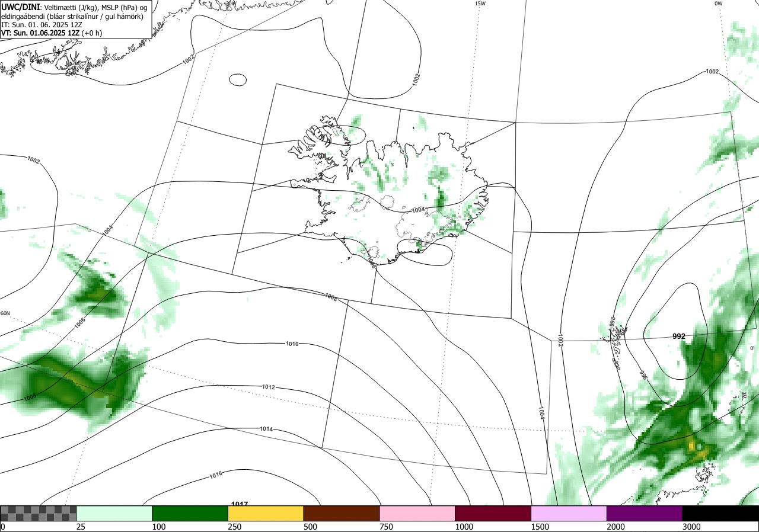The width and height of the screenshot is (759, 532).
Task: Click the '15W' longitude label
Action: point(480,4)
